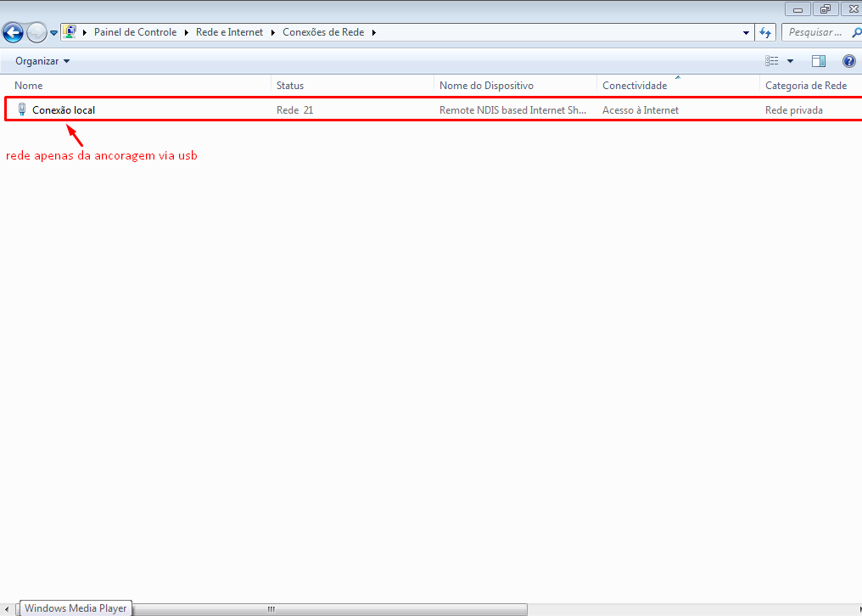Toggle the preview pane button
Viewport: 862px width, 616px height.
pyautogui.click(x=819, y=61)
